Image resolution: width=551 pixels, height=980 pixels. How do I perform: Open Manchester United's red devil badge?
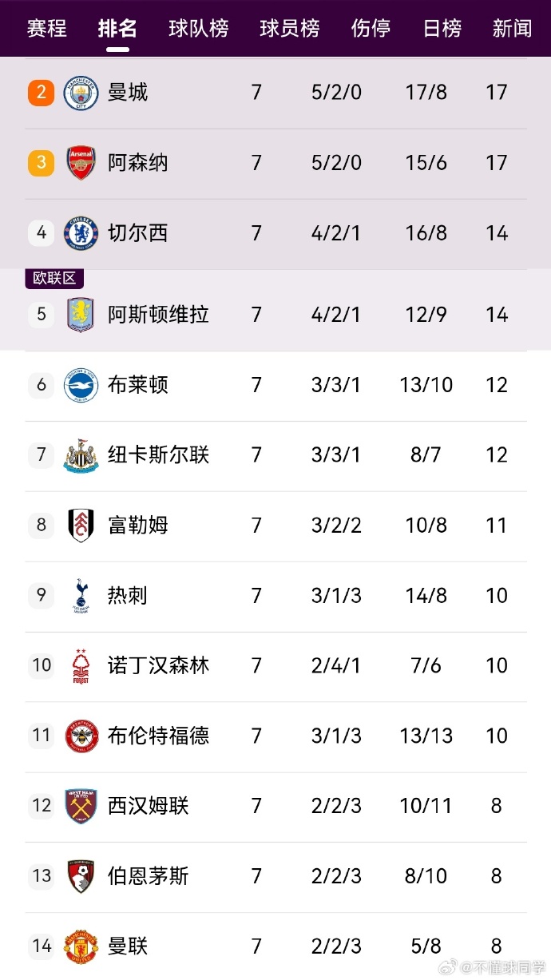pyautogui.click(x=81, y=946)
